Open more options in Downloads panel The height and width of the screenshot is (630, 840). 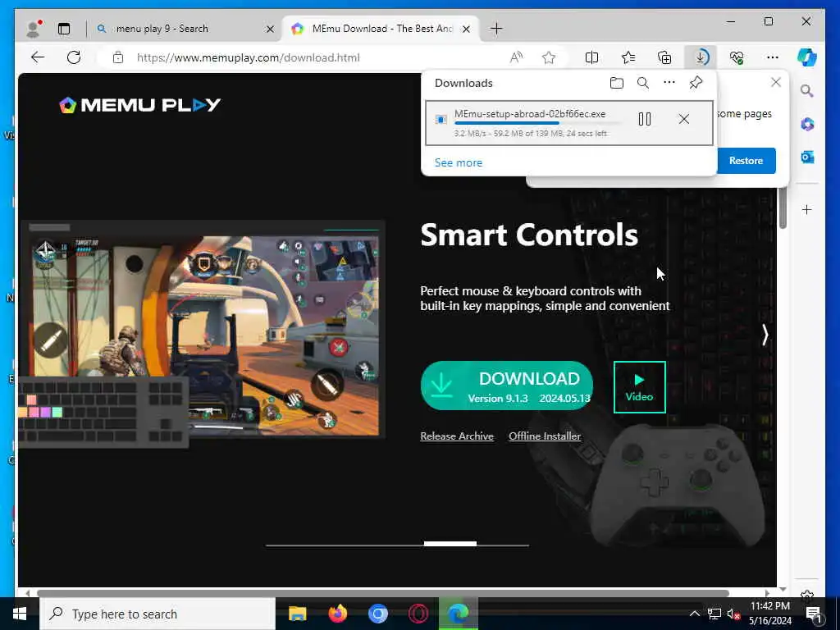click(x=669, y=83)
